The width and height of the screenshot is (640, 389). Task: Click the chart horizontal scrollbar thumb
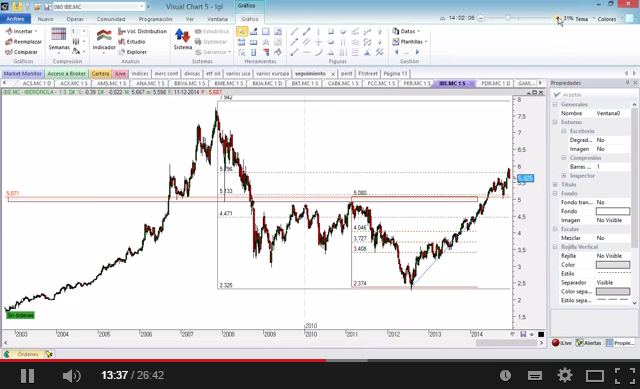[x=506, y=343]
